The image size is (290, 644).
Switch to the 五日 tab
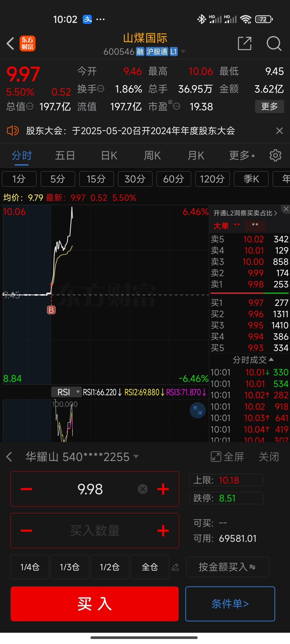(65, 156)
